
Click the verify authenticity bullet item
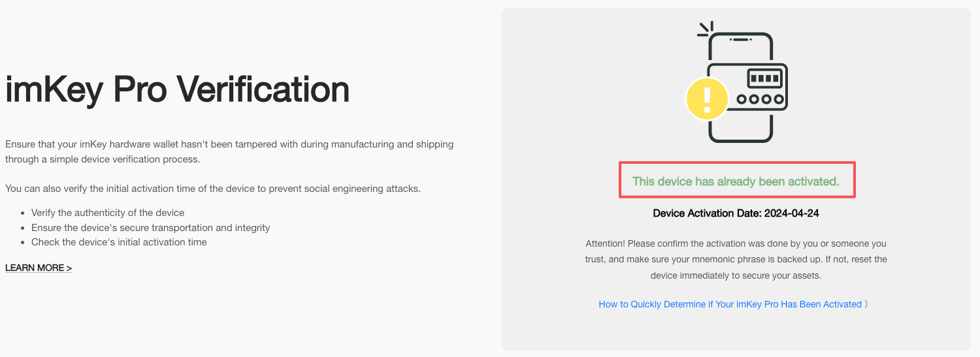pos(108,213)
